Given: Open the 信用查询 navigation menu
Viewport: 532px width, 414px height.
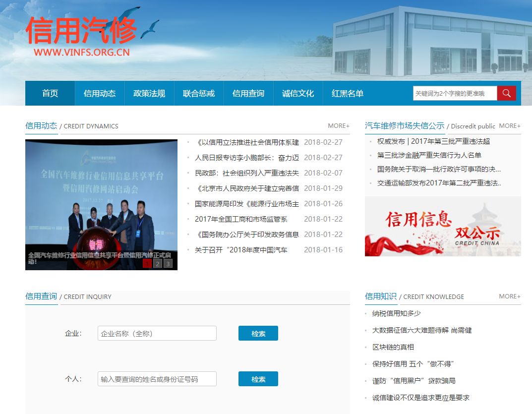Looking at the screenshot, I should [248, 93].
